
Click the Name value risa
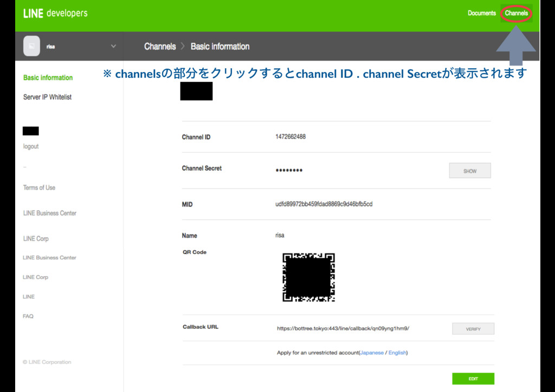pos(280,235)
